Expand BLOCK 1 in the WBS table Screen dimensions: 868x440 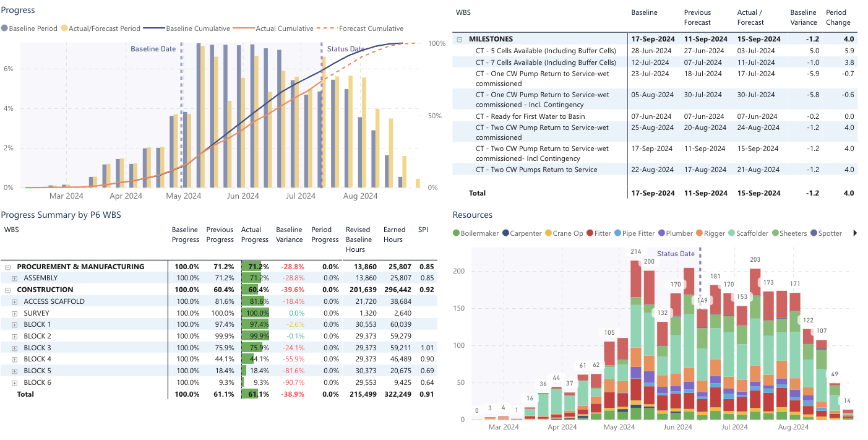pyautogui.click(x=14, y=324)
